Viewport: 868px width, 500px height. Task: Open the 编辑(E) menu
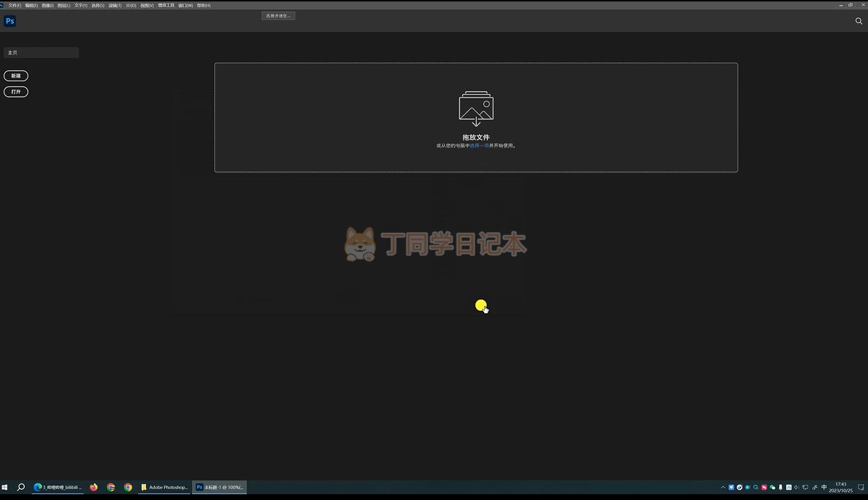31,6
